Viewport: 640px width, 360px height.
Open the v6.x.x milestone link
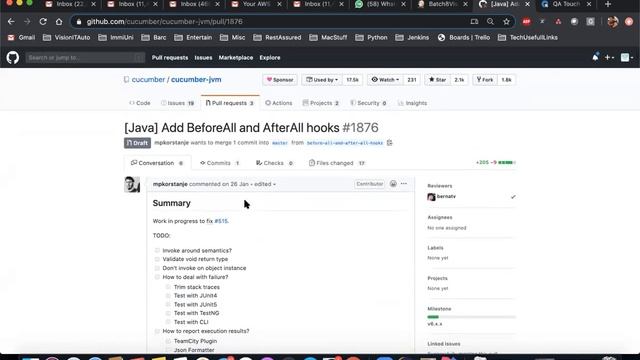click(435, 324)
